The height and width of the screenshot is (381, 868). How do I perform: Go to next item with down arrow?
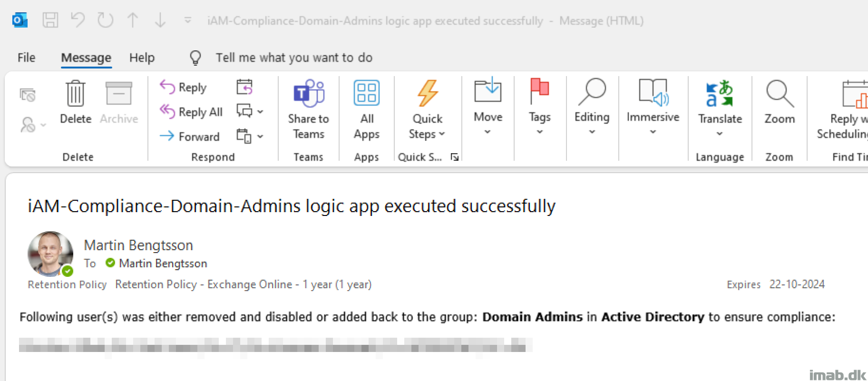(160, 20)
